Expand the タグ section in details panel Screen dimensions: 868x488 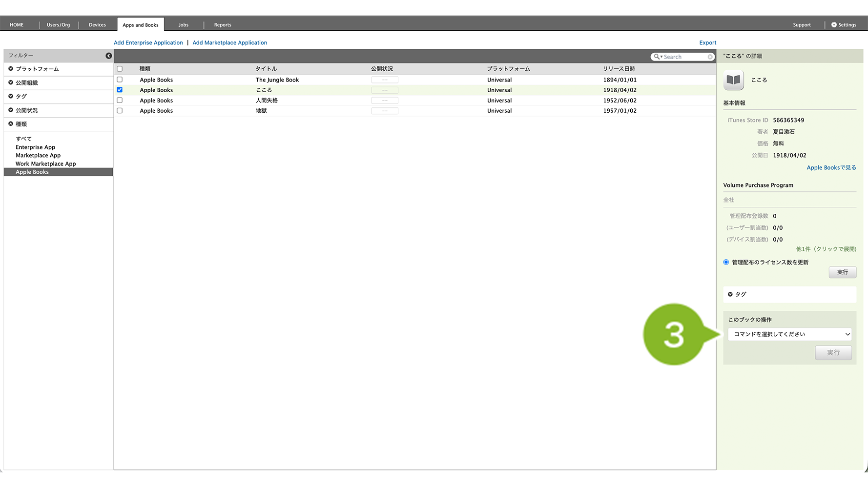[x=730, y=294]
